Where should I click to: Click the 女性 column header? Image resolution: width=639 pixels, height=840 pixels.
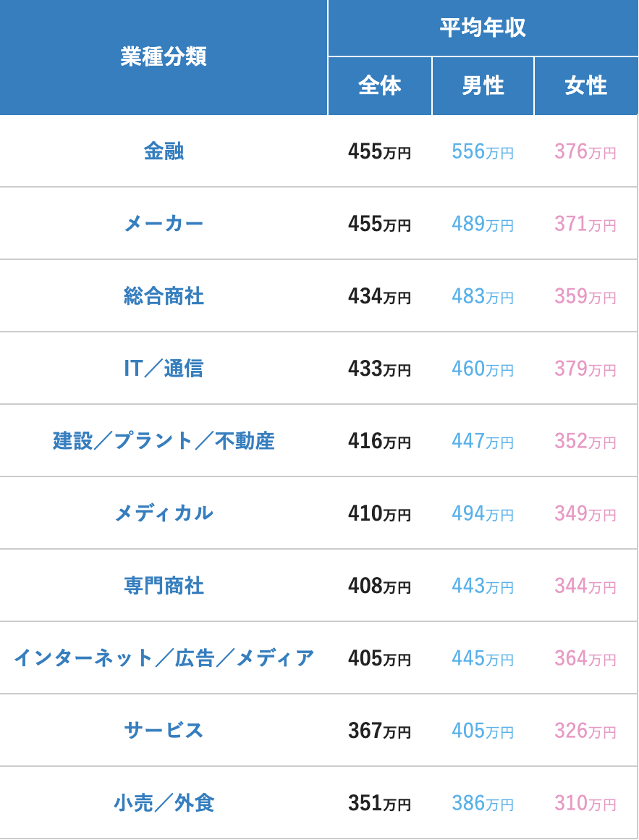586,85
